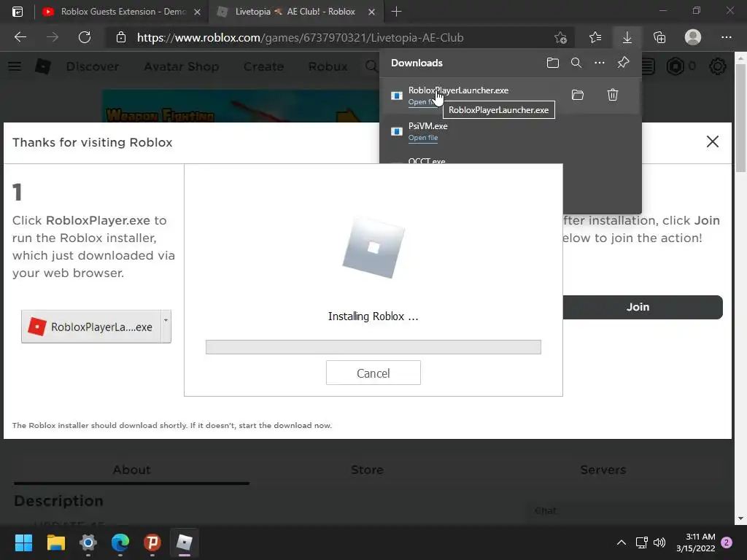The width and height of the screenshot is (747, 560).
Task: Click the Roblox logo home icon
Action: (43, 66)
